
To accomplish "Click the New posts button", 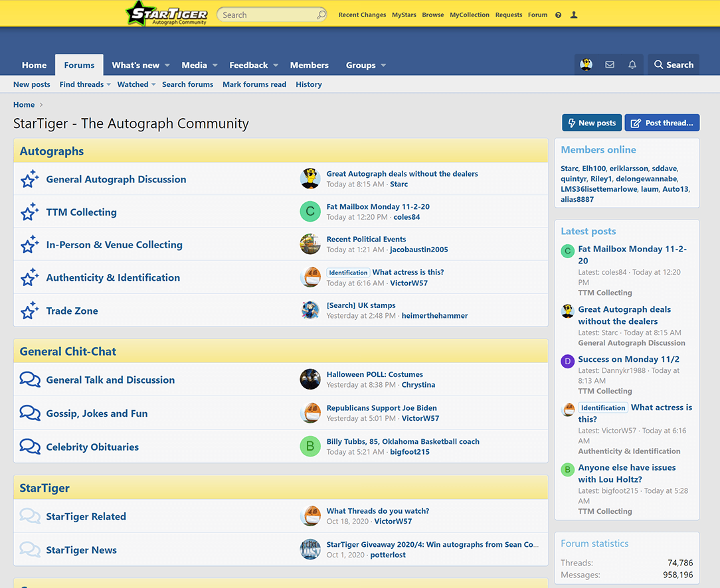I will (592, 123).
